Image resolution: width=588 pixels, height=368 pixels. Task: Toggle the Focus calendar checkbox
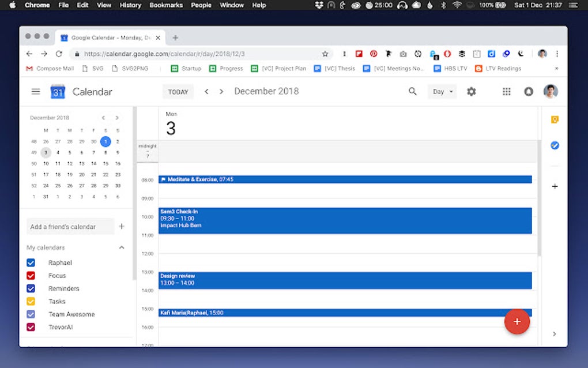tap(31, 276)
